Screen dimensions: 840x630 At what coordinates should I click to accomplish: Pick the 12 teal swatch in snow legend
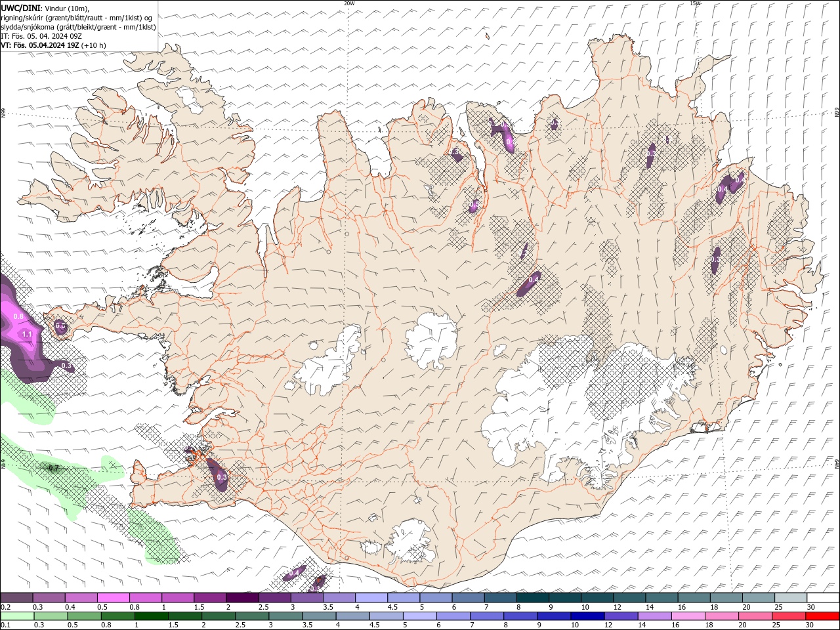pyautogui.click(x=630, y=598)
